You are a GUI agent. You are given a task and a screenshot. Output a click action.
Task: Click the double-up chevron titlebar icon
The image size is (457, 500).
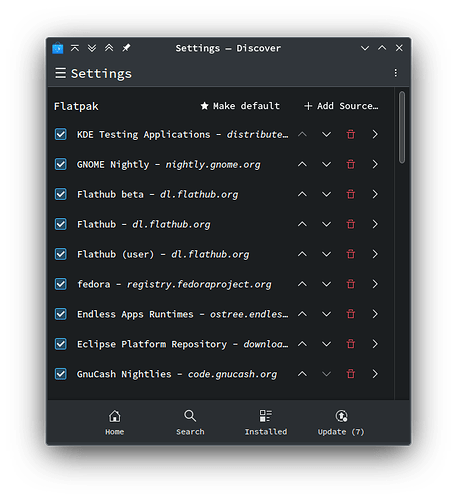pyautogui.click(x=109, y=48)
